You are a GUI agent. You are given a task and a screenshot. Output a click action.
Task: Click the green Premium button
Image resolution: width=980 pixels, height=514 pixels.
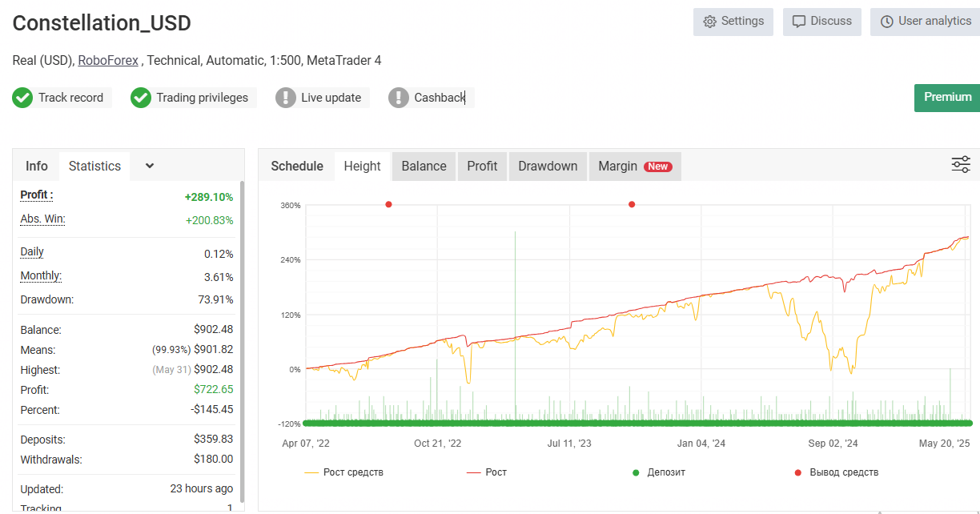click(x=947, y=98)
